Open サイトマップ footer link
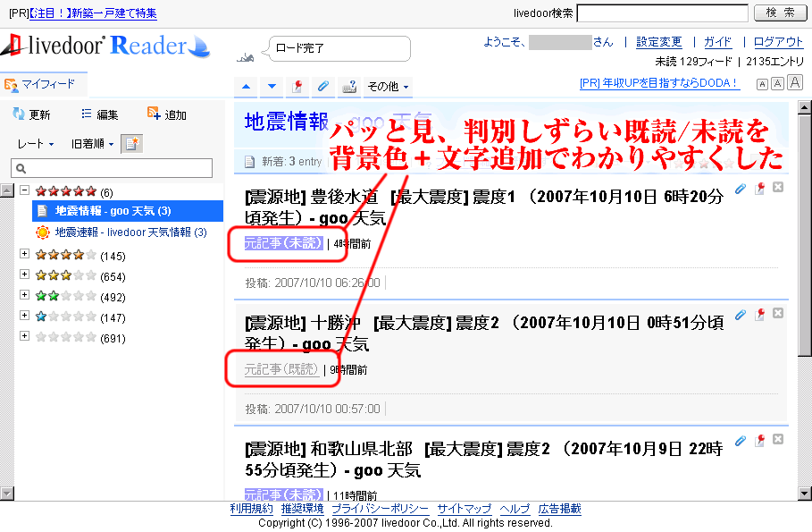Viewport: 812px width, 532px height. 464,509
